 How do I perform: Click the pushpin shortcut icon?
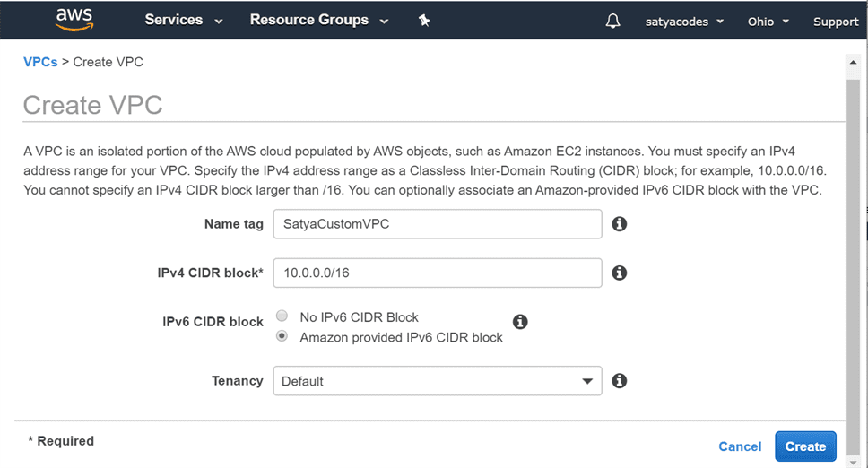[424, 21]
